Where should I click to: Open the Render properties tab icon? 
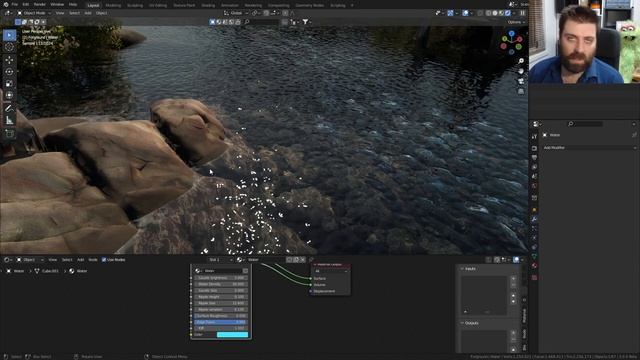click(x=534, y=148)
